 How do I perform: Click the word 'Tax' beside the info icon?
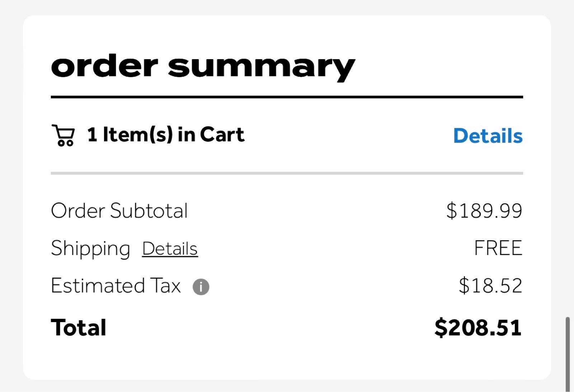[x=165, y=286]
